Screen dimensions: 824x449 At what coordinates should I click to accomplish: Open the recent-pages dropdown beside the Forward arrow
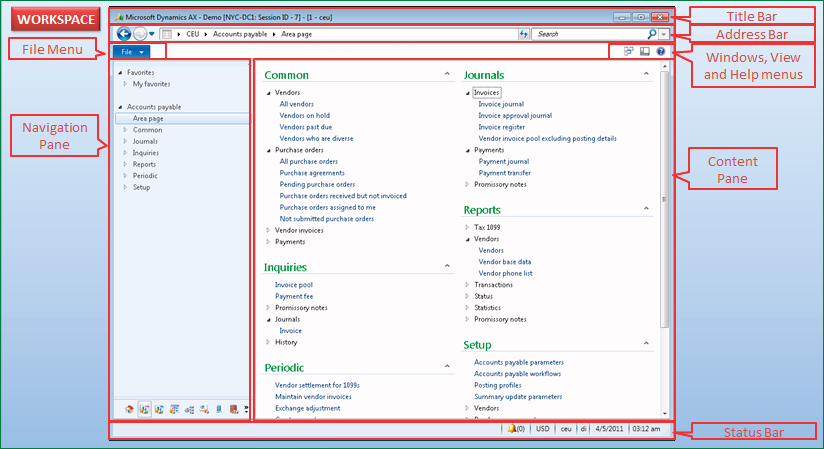click(152, 34)
